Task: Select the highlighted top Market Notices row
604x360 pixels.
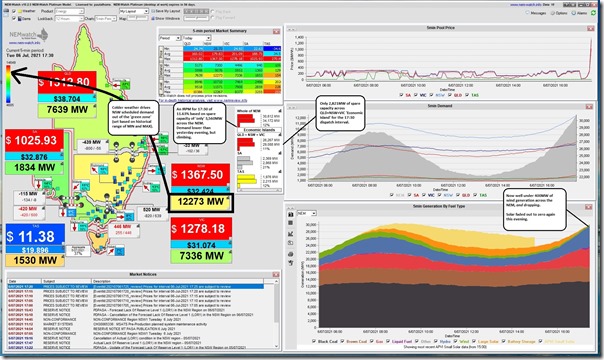Action: 135,287
